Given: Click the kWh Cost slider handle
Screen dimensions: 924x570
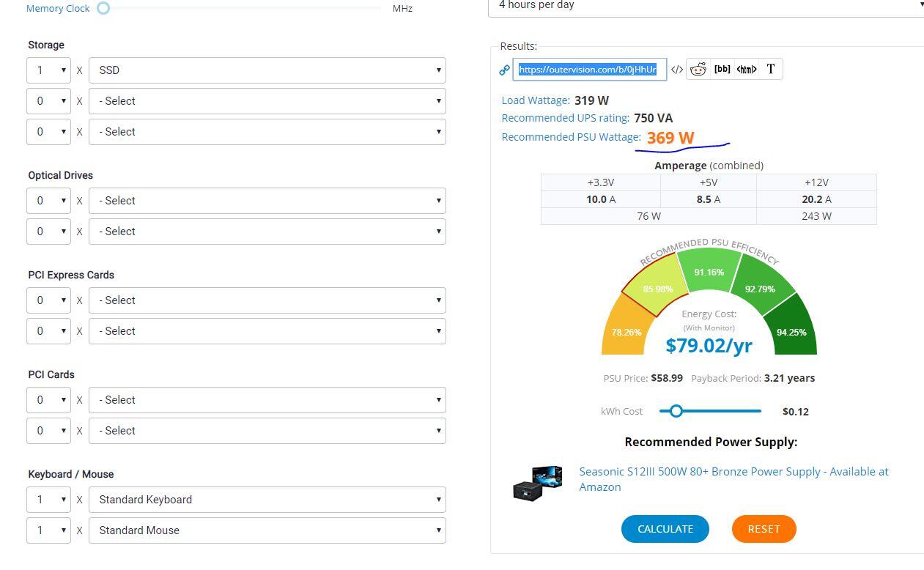Looking at the screenshot, I should coord(676,411).
